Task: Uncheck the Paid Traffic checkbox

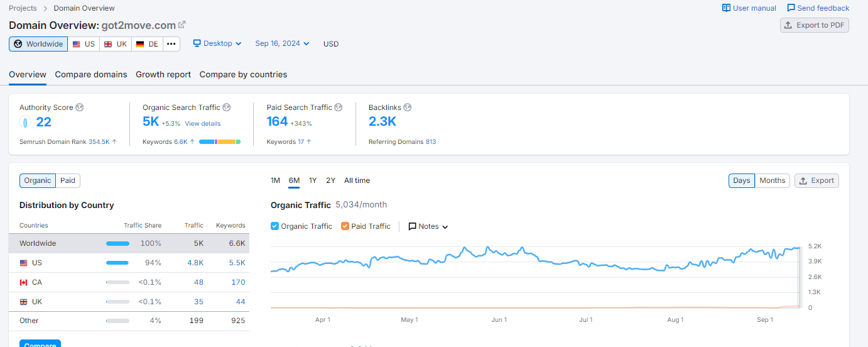Action: [345, 226]
